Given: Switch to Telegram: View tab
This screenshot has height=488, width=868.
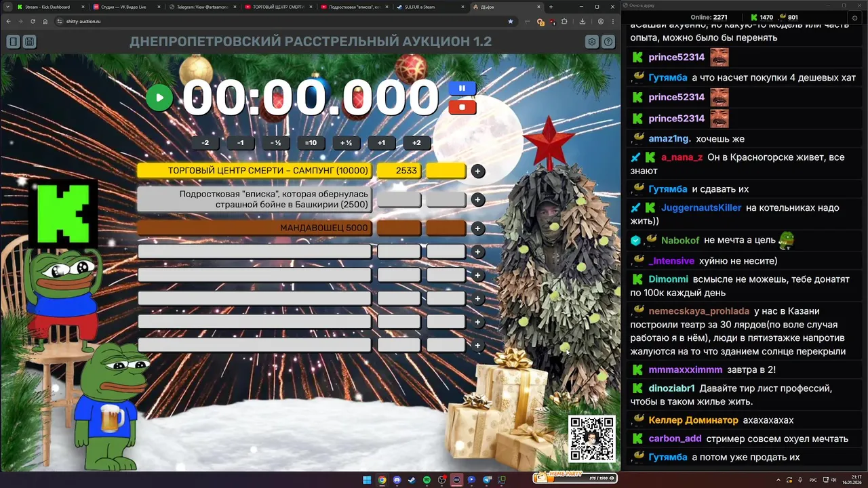Looking at the screenshot, I should pos(201,7).
